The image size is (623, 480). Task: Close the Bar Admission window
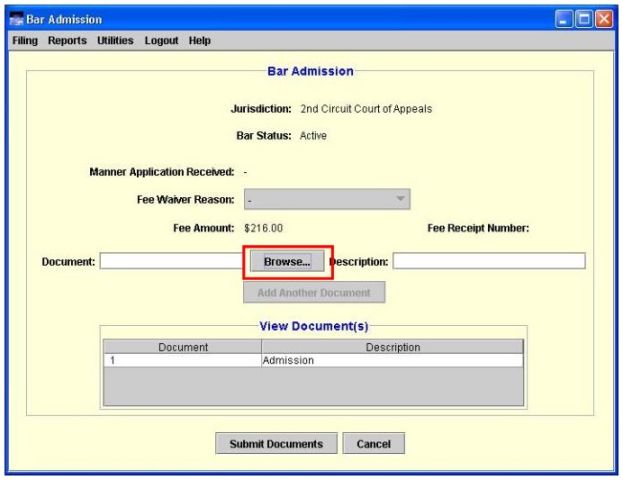coord(604,19)
